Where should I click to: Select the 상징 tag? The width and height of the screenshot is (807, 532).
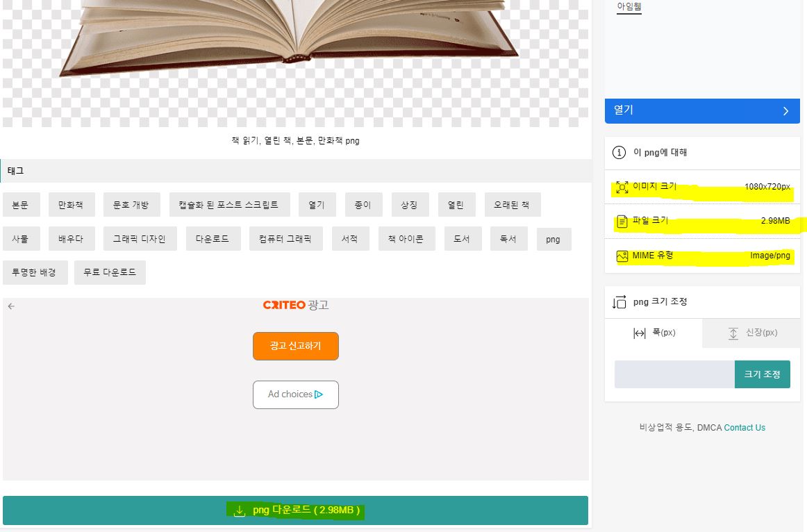410,205
